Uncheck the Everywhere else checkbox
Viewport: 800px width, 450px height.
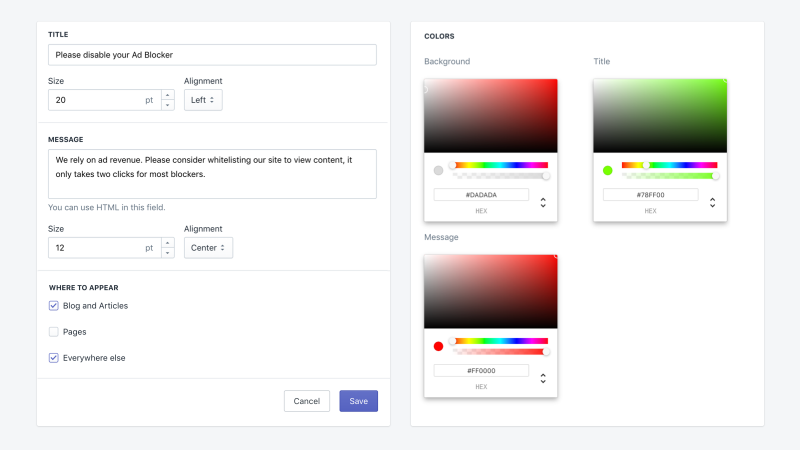click(54, 358)
